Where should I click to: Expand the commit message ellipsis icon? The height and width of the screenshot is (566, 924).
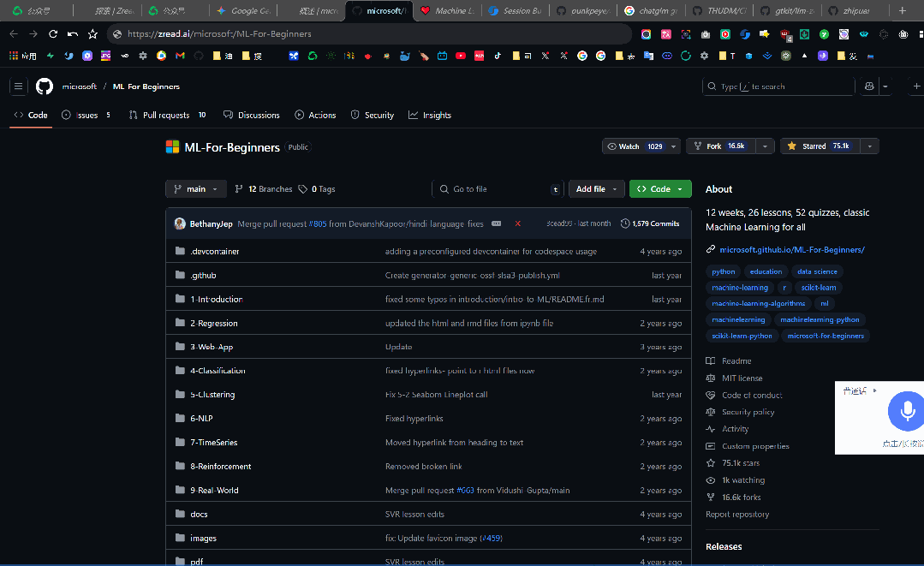[x=496, y=223]
